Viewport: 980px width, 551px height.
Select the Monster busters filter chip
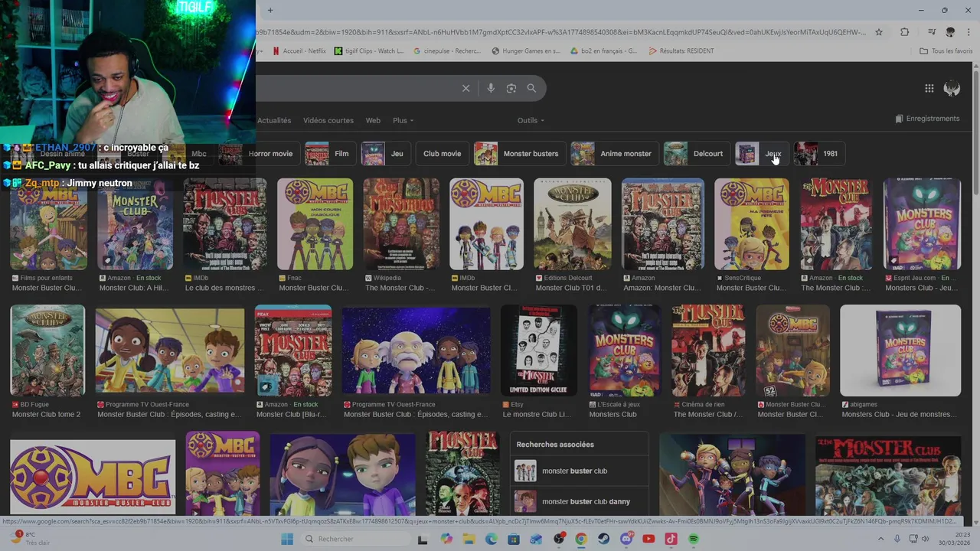coord(519,154)
